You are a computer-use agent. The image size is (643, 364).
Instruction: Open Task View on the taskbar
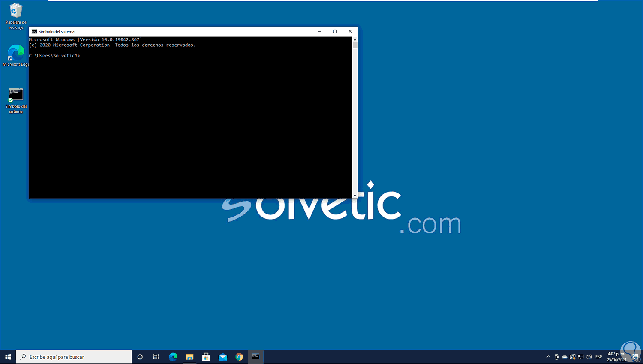tap(156, 357)
